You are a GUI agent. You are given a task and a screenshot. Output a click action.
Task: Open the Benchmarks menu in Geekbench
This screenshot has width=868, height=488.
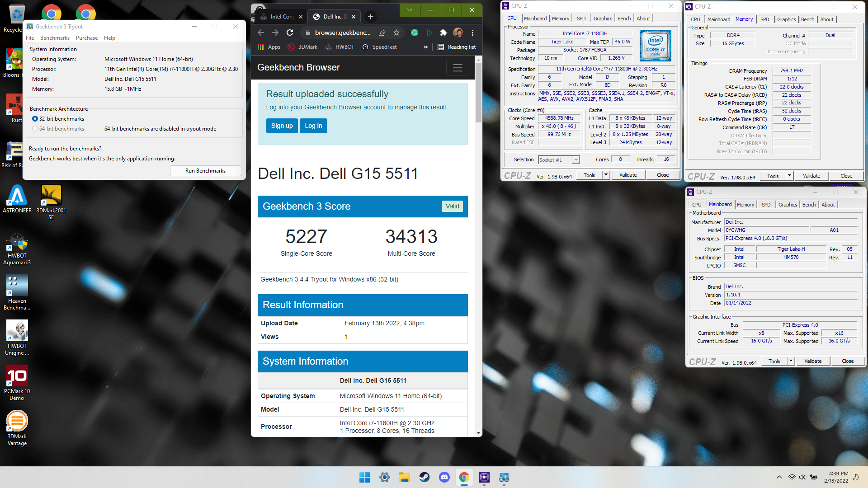click(x=55, y=38)
